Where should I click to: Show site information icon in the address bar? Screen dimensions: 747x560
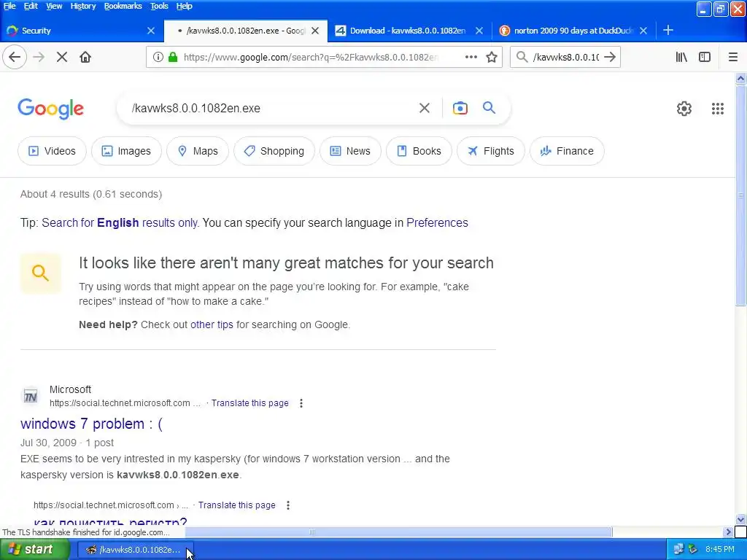point(158,57)
